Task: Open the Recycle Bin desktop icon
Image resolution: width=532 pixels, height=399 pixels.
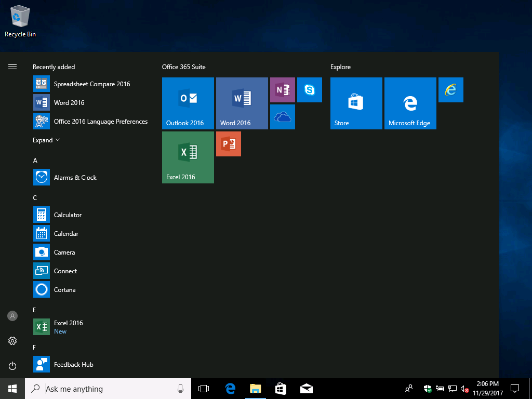Action: click(x=20, y=21)
